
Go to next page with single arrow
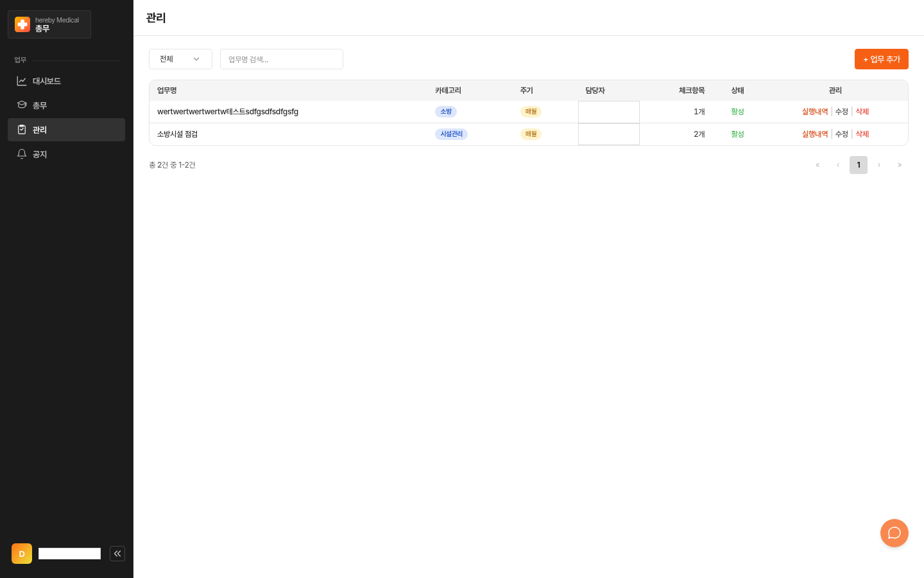[x=879, y=165]
